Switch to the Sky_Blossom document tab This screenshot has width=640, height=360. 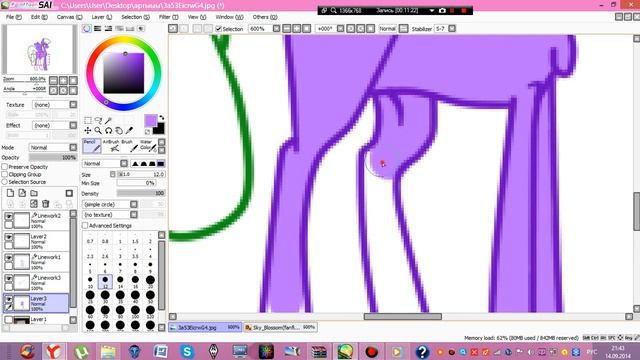[x=280, y=327]
